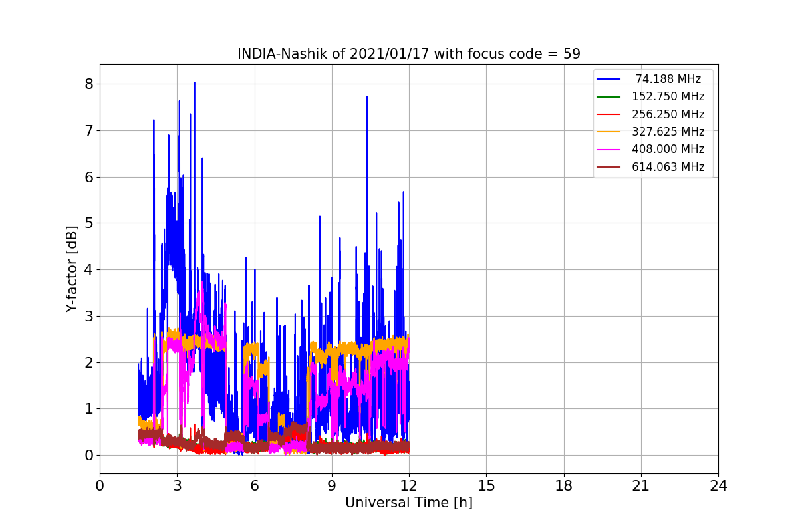Image resolution: width=798 pixels, height=532 pixels.
Task: Select the 614.063 MHz legend label
Action: (x=668, y=167)
